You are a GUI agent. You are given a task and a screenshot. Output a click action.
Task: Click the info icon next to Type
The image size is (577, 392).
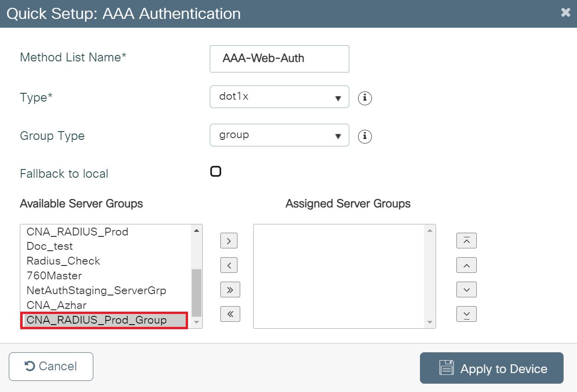tap(365, 98)
